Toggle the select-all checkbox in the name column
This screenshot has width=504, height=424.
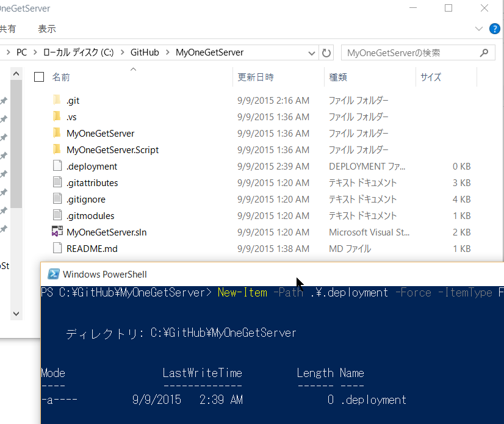pyautogui.click(x=39, y=77)
